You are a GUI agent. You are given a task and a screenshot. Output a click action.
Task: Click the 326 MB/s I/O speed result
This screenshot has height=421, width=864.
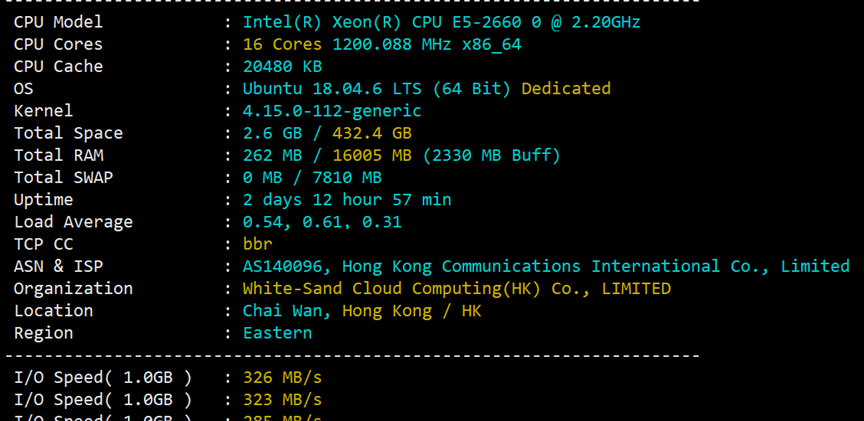283,377
